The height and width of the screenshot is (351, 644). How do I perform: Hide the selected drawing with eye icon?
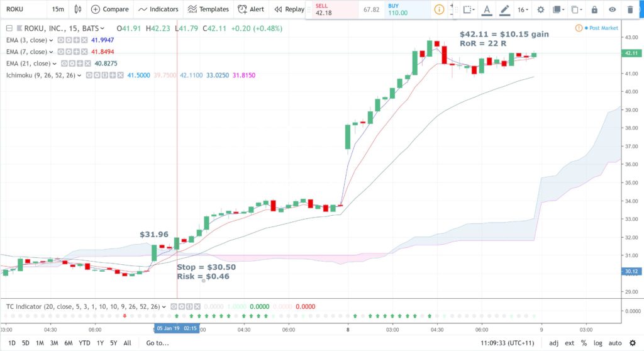point(613,9)
